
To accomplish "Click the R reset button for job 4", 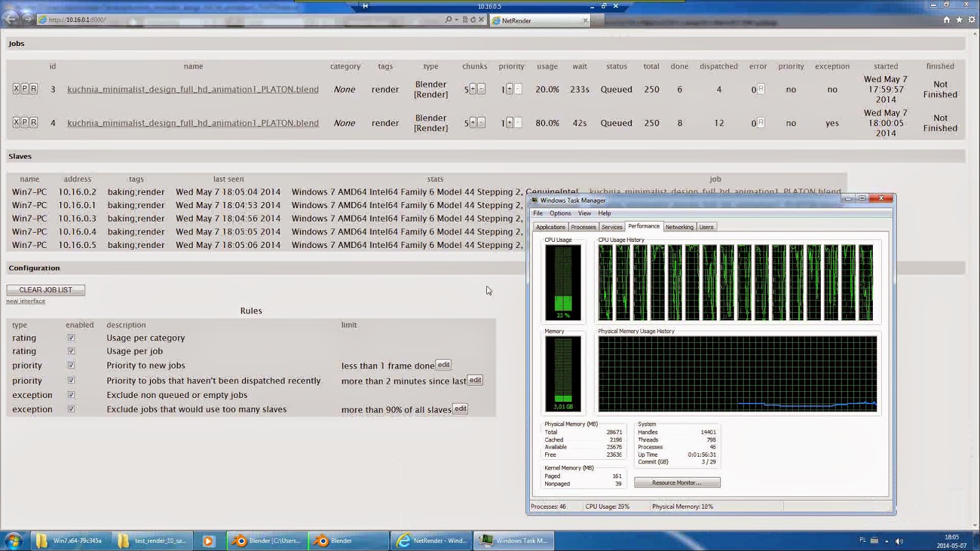I will click(x=34, y=122).
